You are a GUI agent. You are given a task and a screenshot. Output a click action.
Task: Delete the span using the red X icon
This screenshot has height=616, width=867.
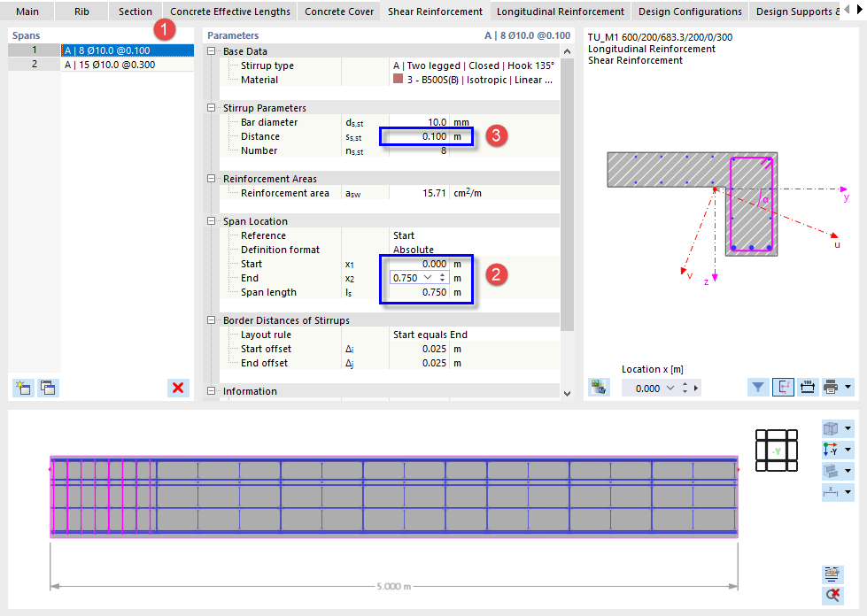[x=178, y=388]
